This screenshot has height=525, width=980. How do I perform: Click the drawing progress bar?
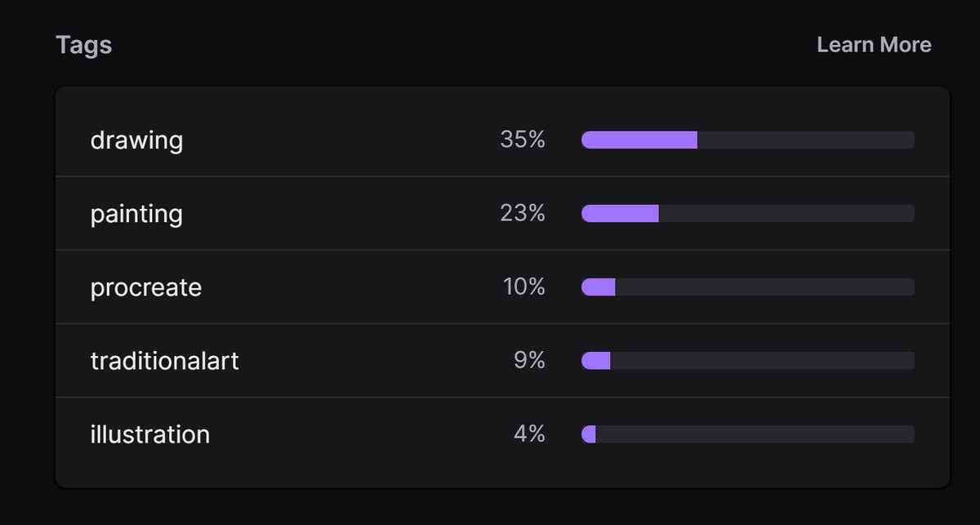[x=747, y=139]
